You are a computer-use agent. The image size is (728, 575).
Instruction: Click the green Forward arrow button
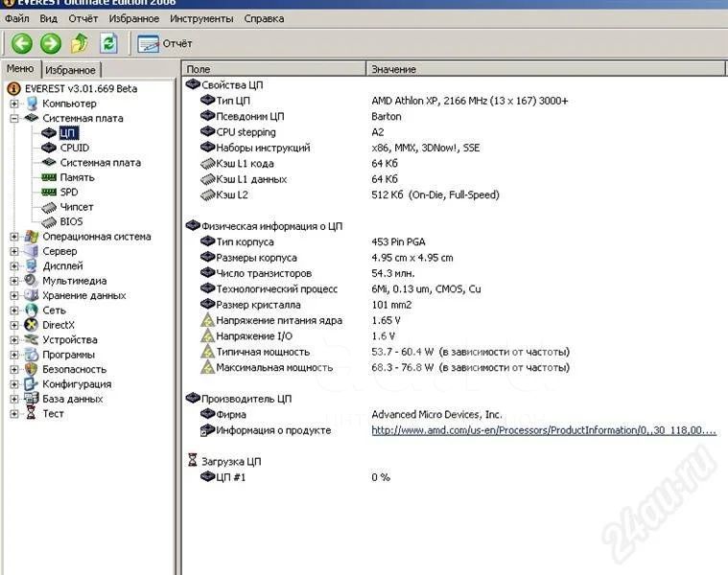coord(51,43)
